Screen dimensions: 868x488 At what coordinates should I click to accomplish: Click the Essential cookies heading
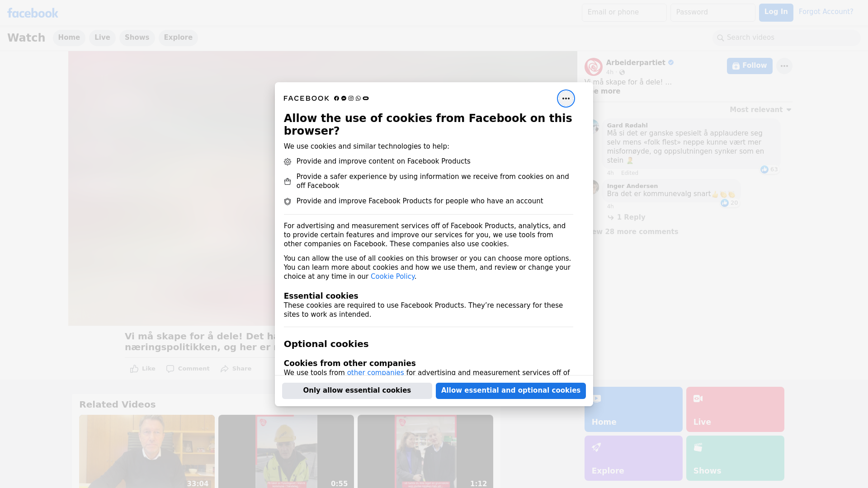point(321,296)
